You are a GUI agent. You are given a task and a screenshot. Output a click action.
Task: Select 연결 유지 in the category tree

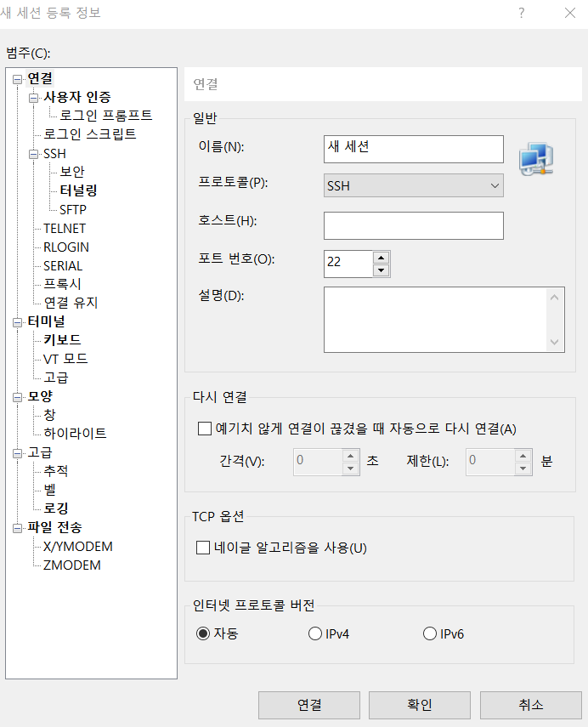pos(71,303)
